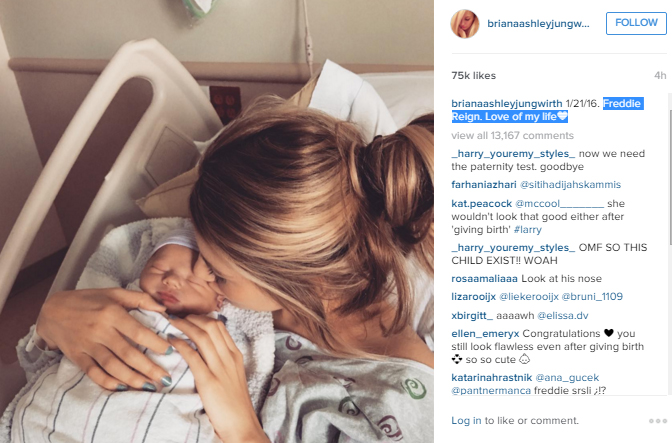
Task: Click the @elissa.dv mention
Action: tap(563, 316)
